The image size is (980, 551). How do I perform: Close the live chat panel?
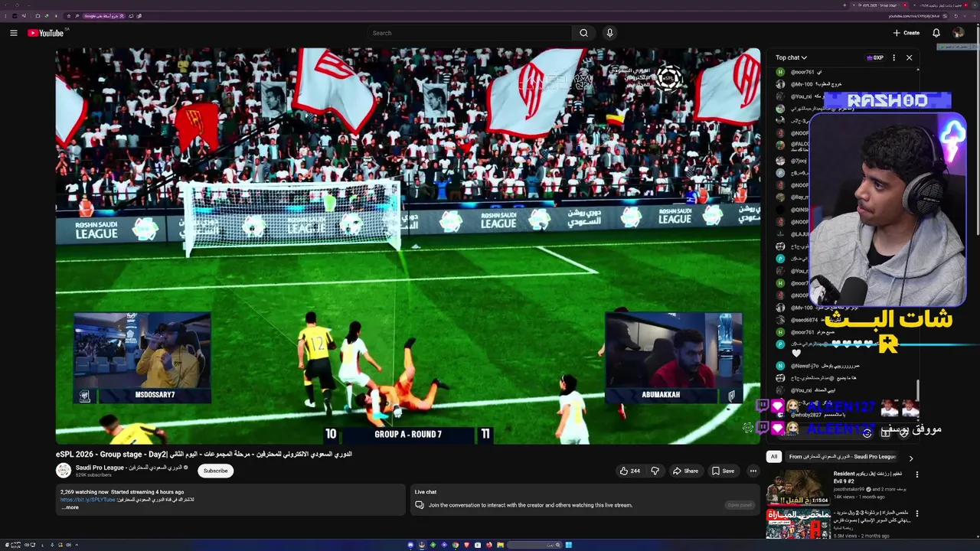coord(909,57)
